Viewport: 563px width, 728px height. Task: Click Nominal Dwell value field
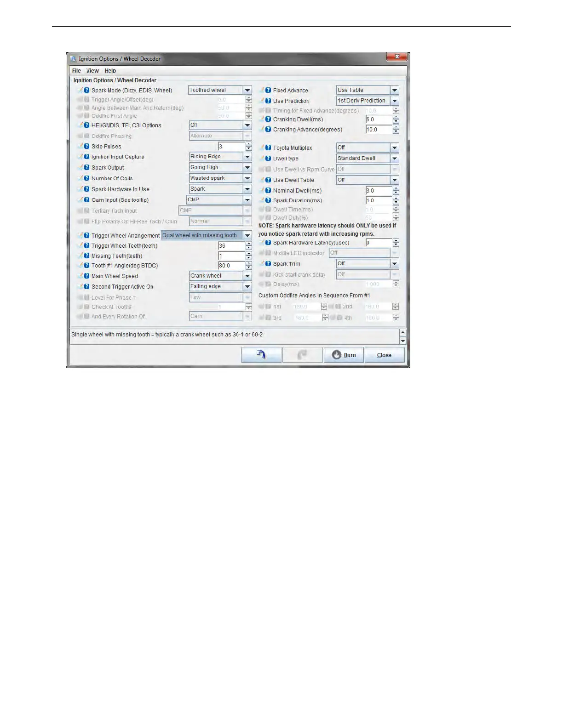tap(379, 191)
